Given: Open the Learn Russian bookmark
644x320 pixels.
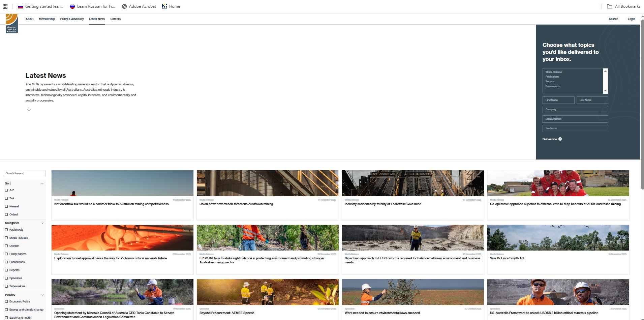Looking at the screenshot, I should point(92,6).
